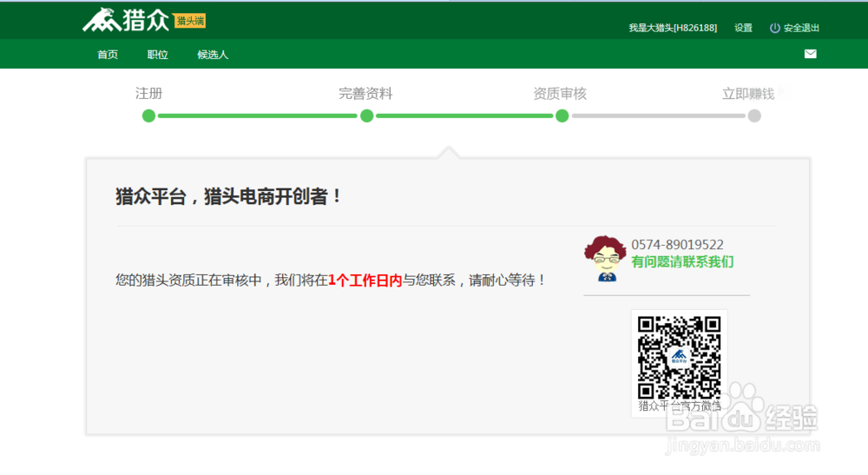Click the caption 猎众平台官方微信
Image resolution: width=868 pixels, height=475 pixels.
680,406
